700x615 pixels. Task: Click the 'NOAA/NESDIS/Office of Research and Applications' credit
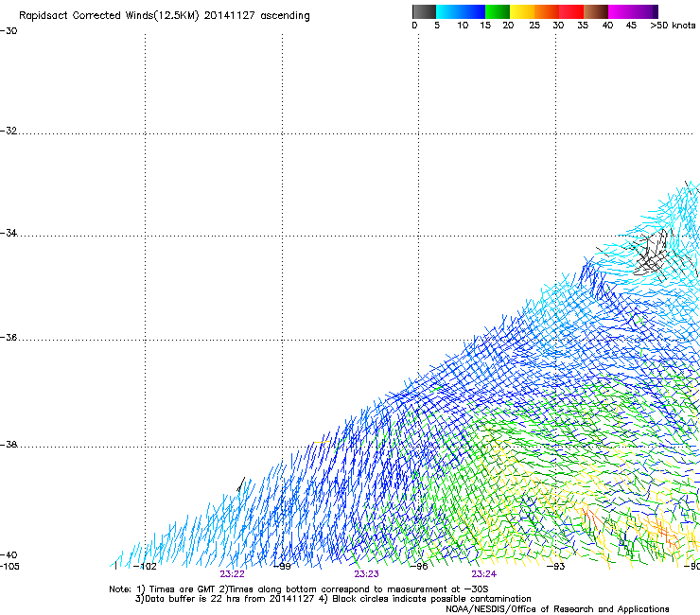pyautogui.click(x=557, y=609)
